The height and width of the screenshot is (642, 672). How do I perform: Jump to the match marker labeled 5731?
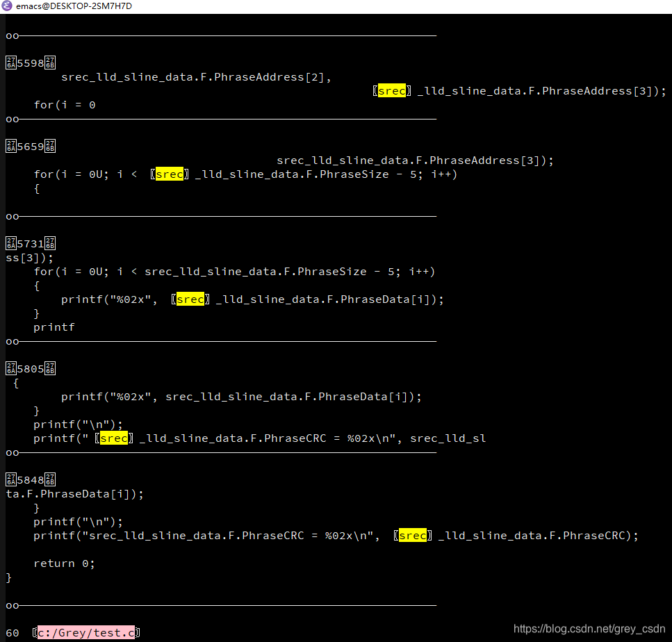coord(29,242)
